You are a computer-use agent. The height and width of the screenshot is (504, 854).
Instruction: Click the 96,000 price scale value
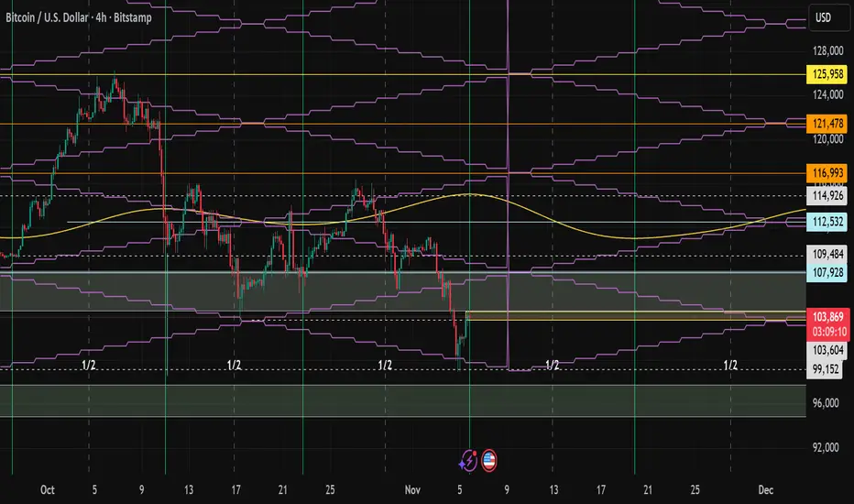click(826, 403)
